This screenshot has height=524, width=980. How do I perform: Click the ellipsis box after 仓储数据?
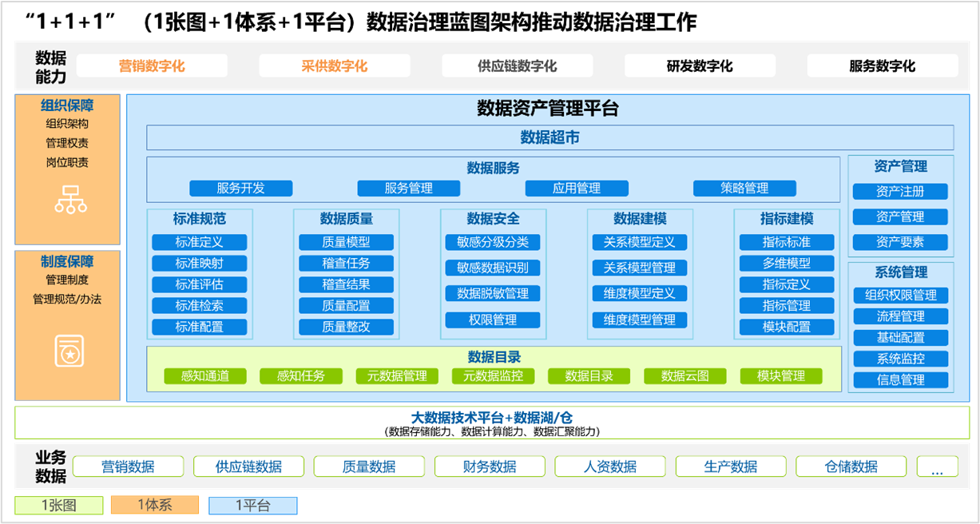pyautogui.click(x=937, y=466)
